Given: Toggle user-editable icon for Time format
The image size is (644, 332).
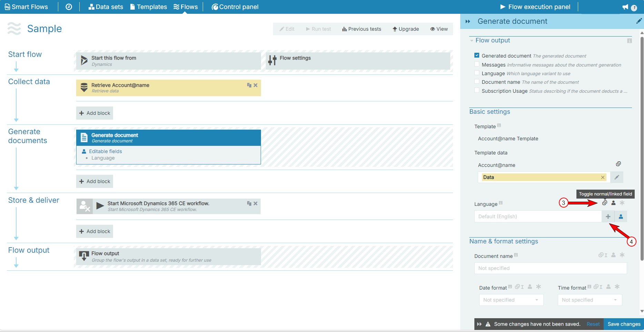Looking at the screenshot, I should (x=608, y=287).
